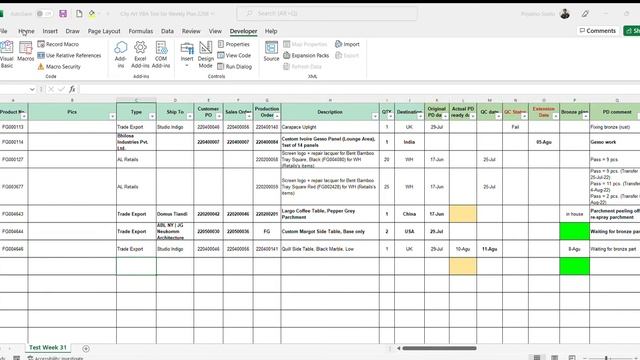
Task: Click the XML Export button
Action: pyautogui.click(x=347, y=55)
